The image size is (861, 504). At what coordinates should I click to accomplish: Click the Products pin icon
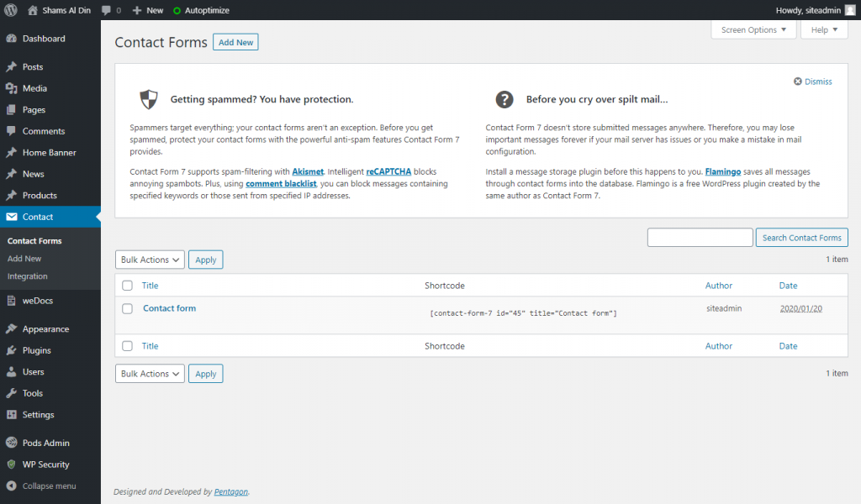pyautogui.click(x=11, y=195)
